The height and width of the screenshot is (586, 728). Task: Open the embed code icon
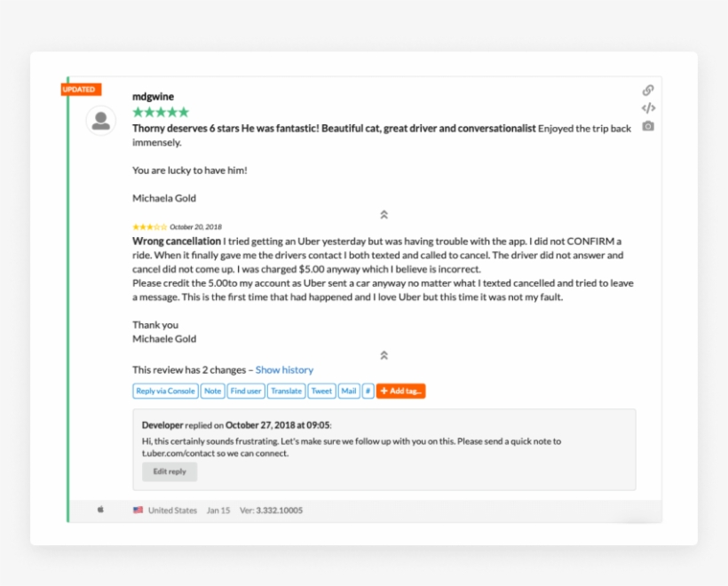click(x=648, y=108)
